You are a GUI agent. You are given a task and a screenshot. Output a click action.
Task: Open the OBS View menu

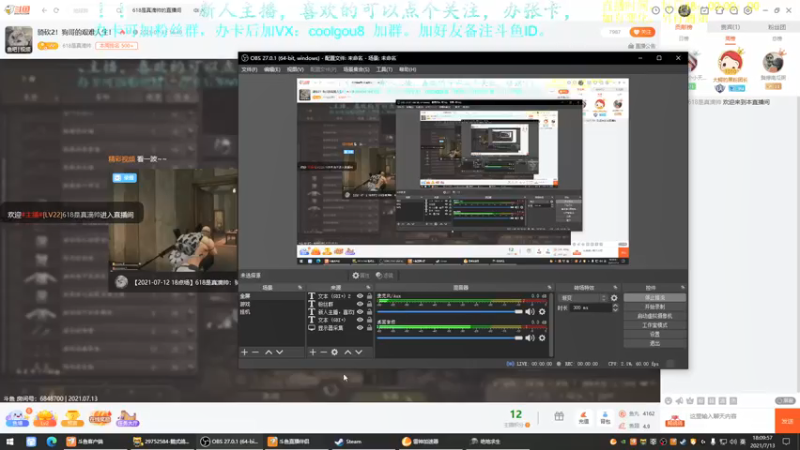point(295,69)
